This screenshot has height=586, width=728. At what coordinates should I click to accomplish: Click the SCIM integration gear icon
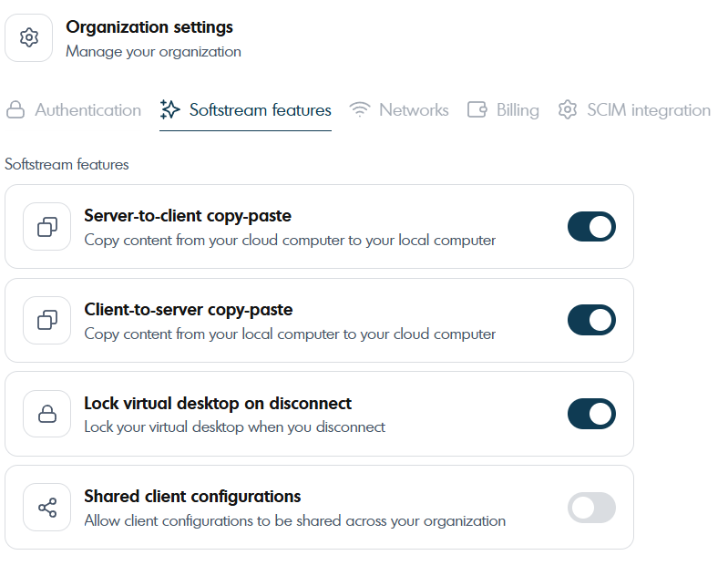568,110
